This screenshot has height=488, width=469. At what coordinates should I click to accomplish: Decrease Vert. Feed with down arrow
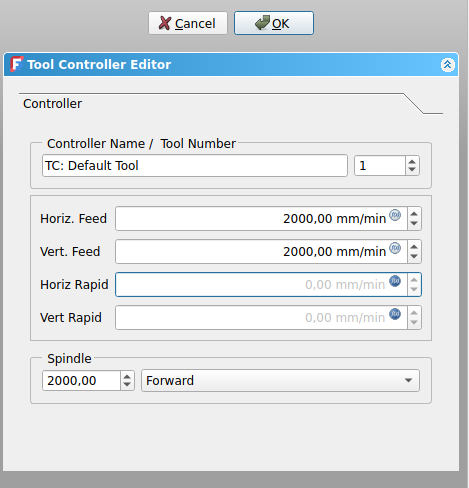(414, 256)
